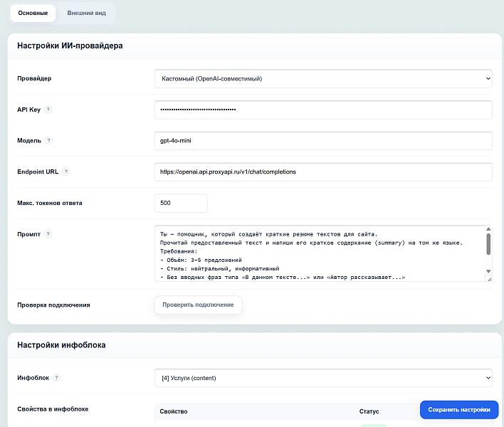Switch to the Внешний вид tab

(x=86, y=14)
